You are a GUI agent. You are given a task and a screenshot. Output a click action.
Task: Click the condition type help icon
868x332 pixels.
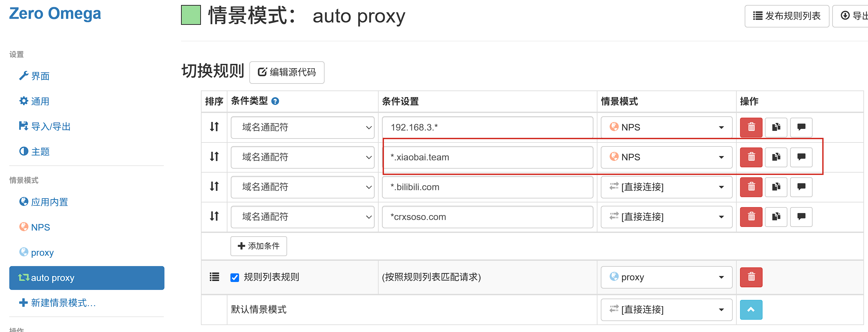pos(275,101)
